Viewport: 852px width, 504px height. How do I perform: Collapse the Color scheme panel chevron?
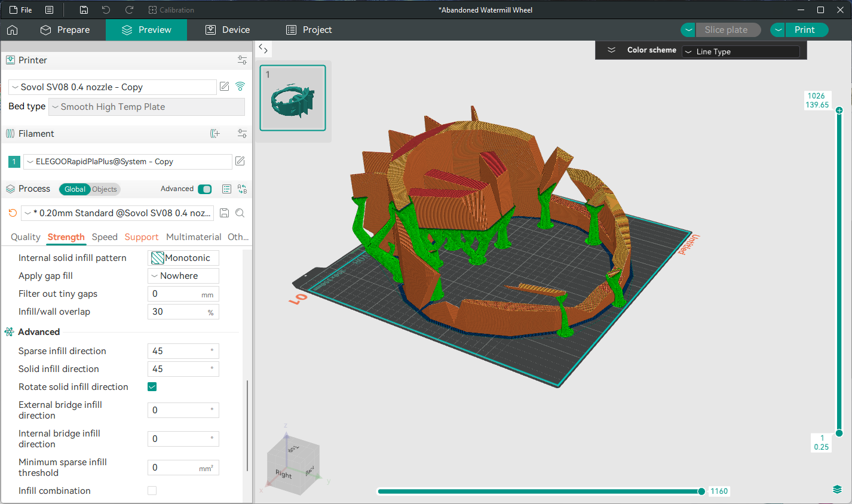[x=611, y=50]
